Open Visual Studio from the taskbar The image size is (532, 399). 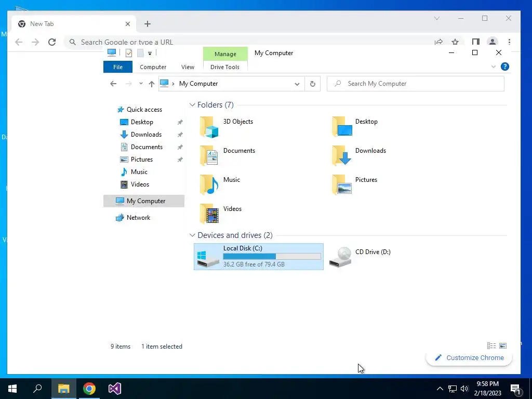tap(115, 389)
